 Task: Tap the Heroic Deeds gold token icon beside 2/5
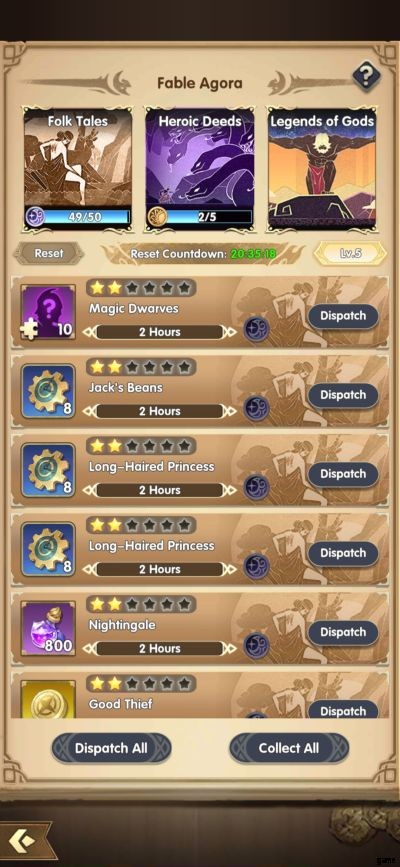point(157,217)
